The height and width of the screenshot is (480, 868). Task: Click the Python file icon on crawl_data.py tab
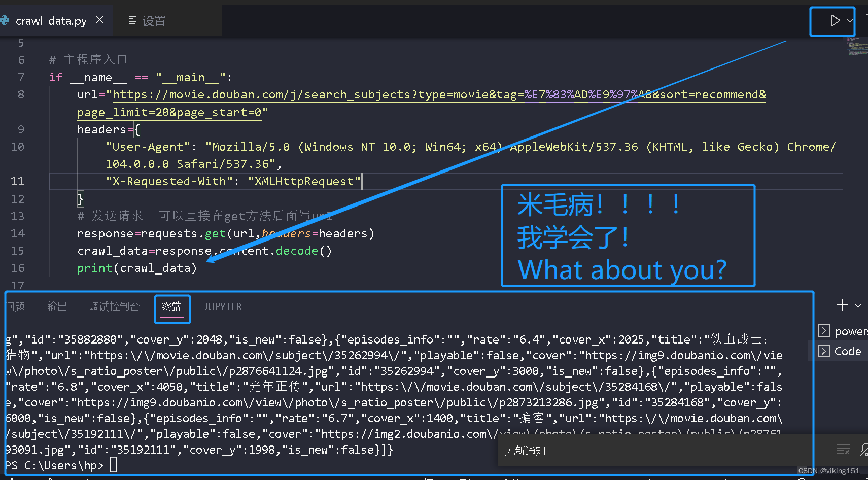click(5, 20)
